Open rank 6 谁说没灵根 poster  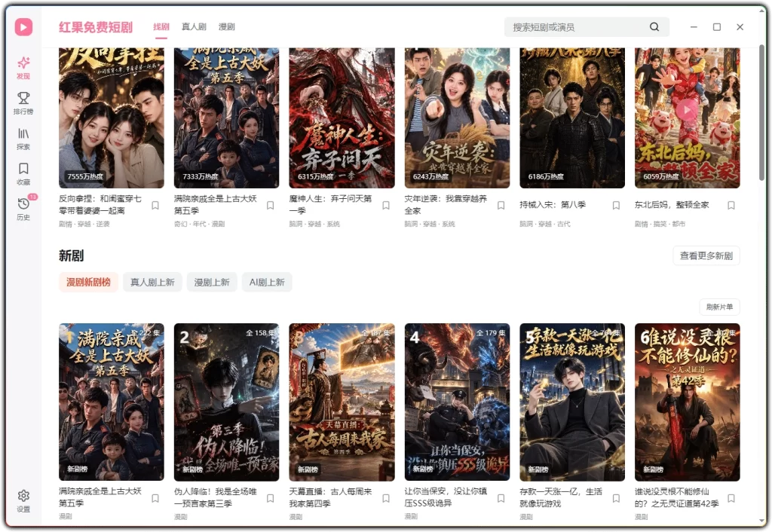tap(688, 402)
